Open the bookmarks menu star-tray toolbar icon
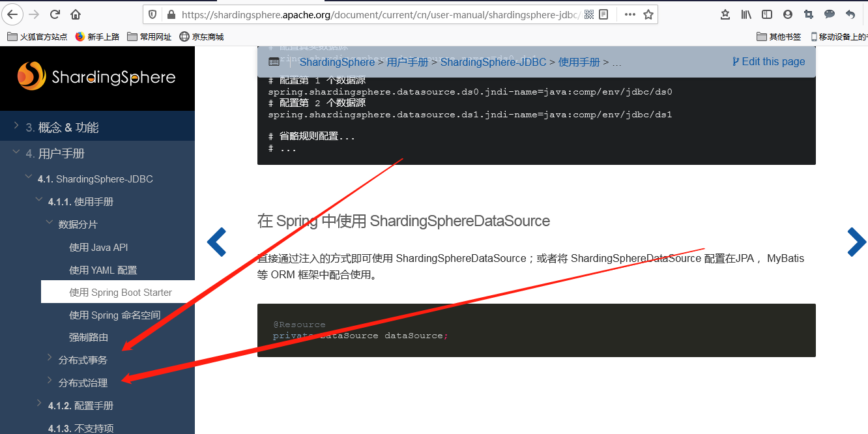The height and width of the screenshot is (434, 868). pos(725,14)
